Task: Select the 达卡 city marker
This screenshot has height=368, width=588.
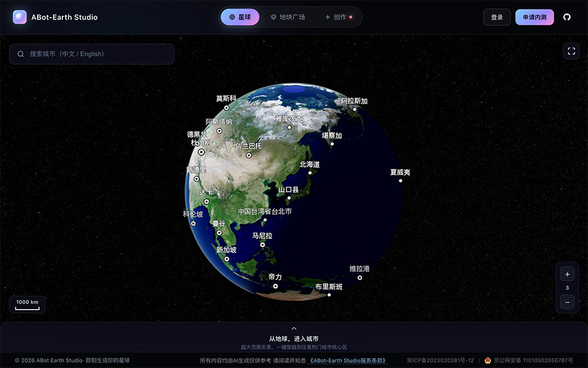Action: point(206,201)
